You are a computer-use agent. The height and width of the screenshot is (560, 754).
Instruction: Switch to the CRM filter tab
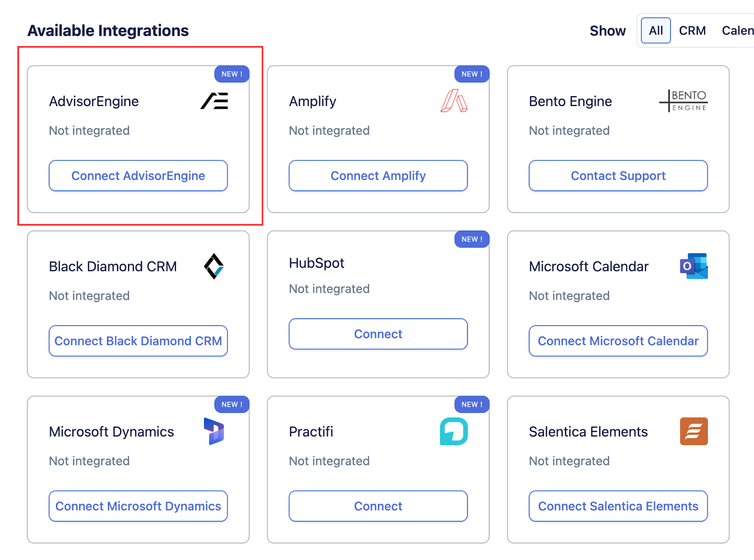[692, 31]
